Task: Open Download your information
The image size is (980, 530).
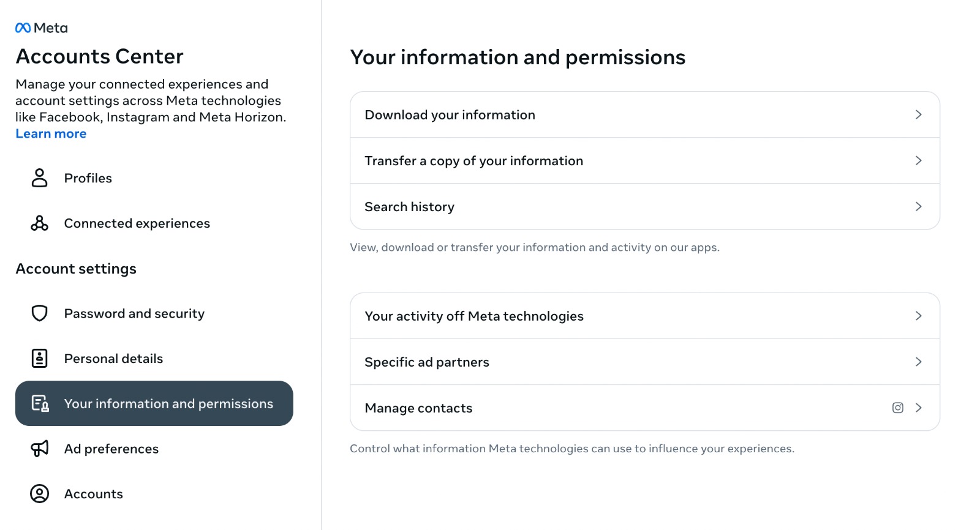Action: (644, 114)
